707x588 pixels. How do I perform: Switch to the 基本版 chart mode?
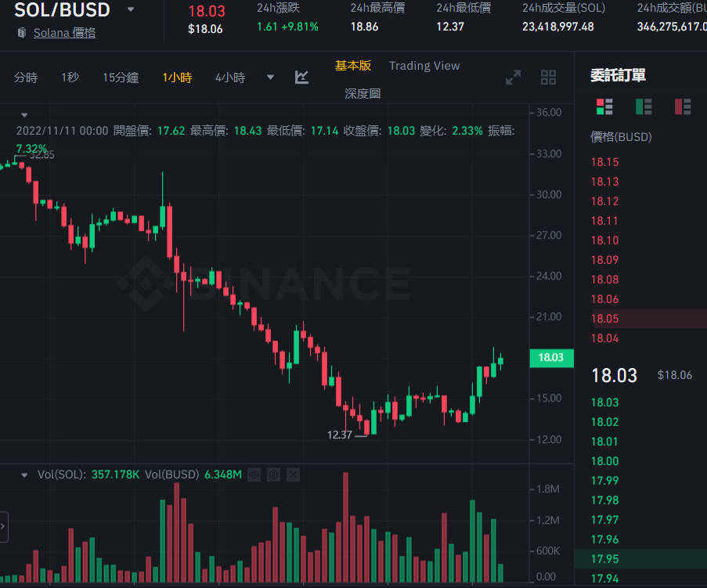(353, 66)
